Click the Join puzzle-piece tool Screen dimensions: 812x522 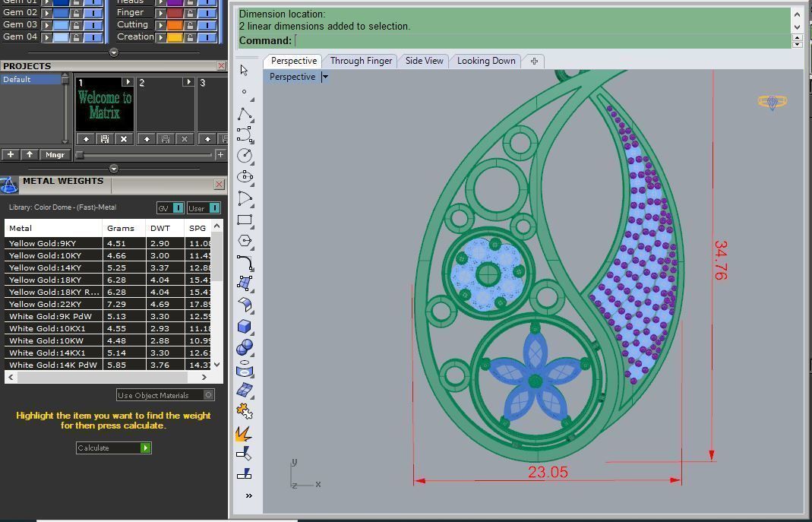[245, 411]
